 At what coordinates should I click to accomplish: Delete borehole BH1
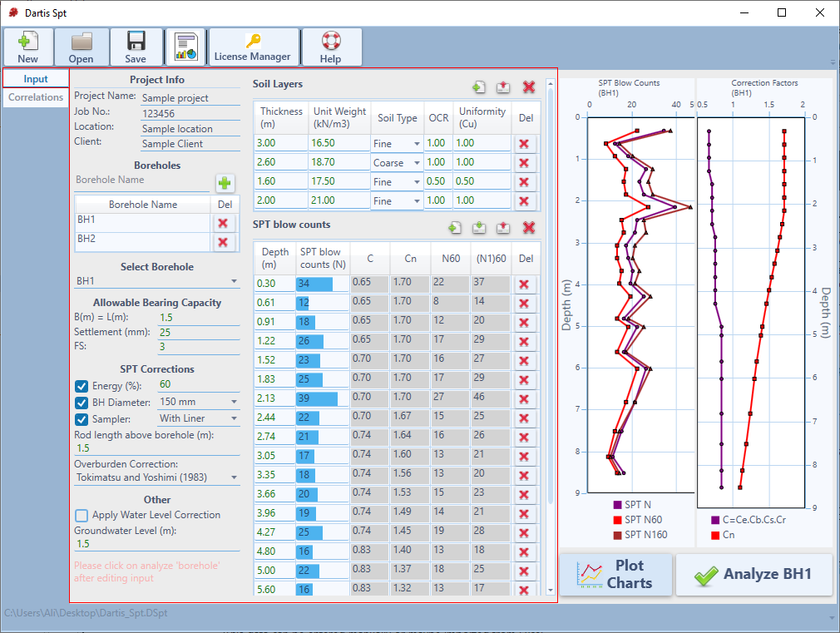click(x=223, y=224)
